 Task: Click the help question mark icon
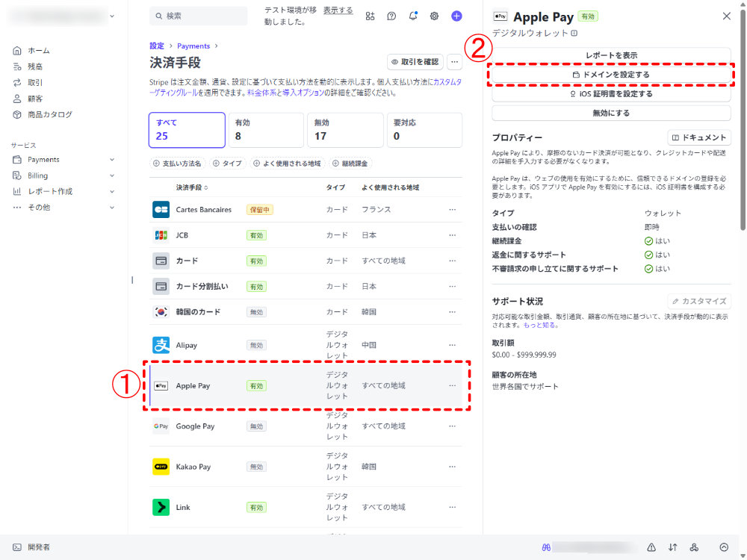391,16
